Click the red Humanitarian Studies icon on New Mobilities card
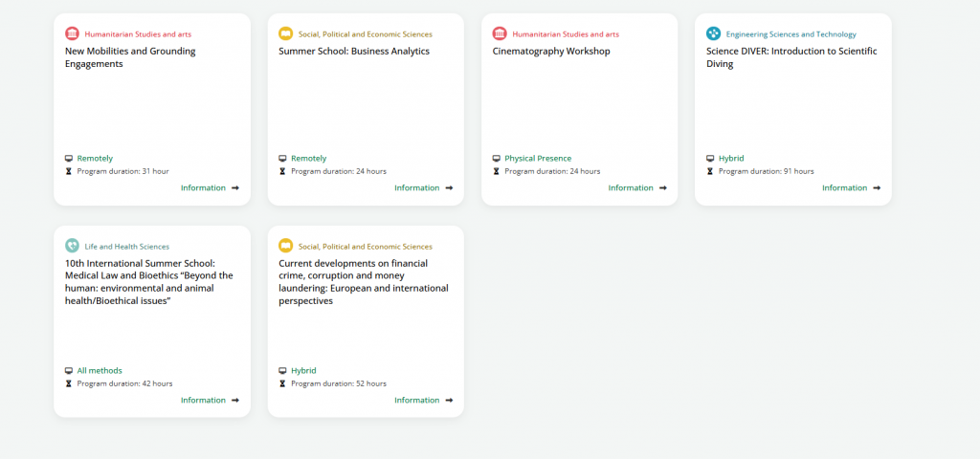This screenshot has width=980, height=459. 72,33
